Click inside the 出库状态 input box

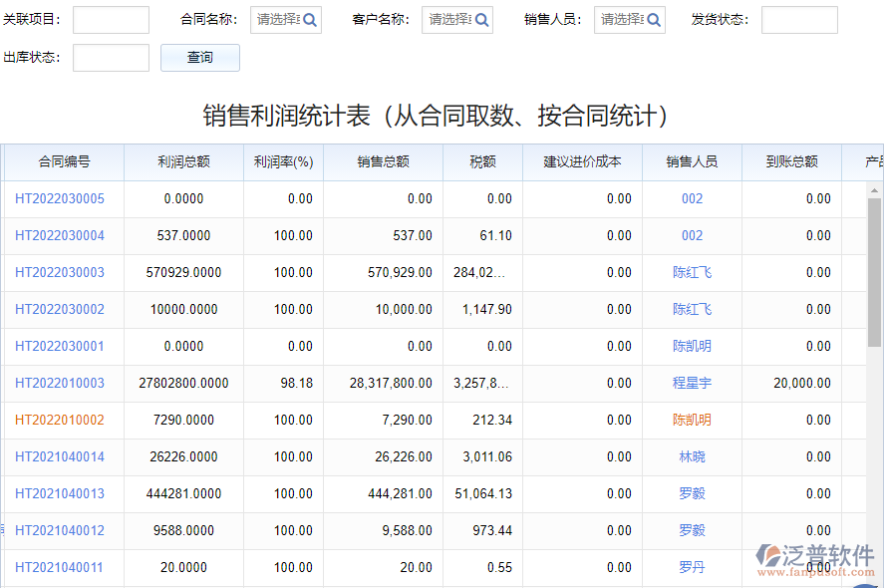(111, 57)
